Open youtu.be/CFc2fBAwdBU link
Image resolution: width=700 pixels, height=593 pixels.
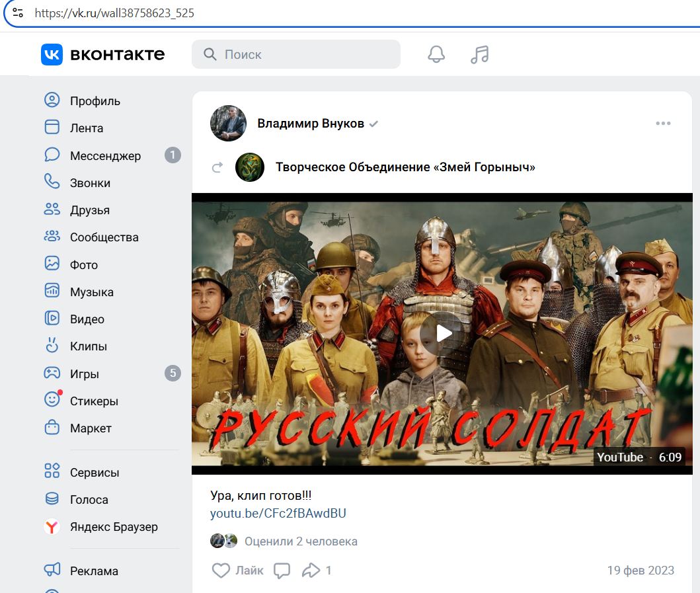click(278, 513)
